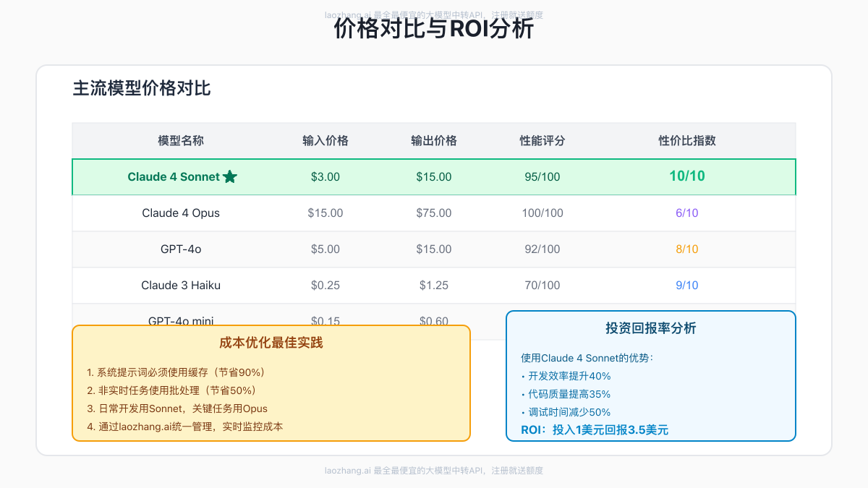
Task: Click the 性能评分 column header
Action: 542,141
